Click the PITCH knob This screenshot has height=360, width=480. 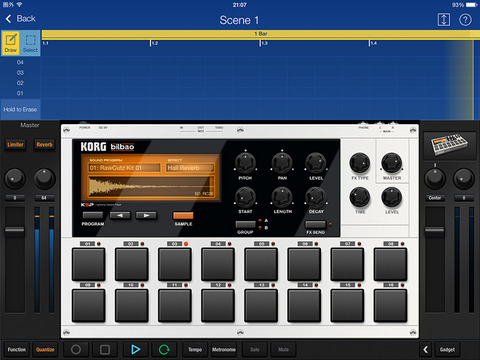(x=246, y=163)
